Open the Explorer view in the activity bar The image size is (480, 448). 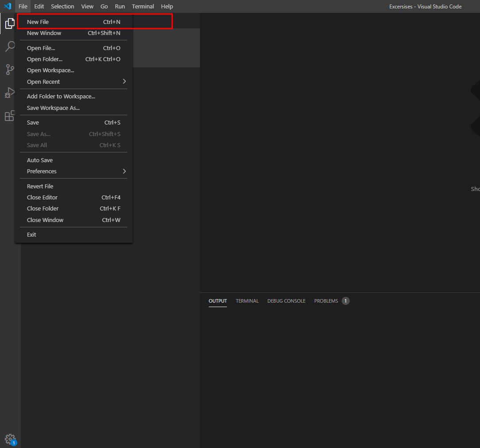10,23
